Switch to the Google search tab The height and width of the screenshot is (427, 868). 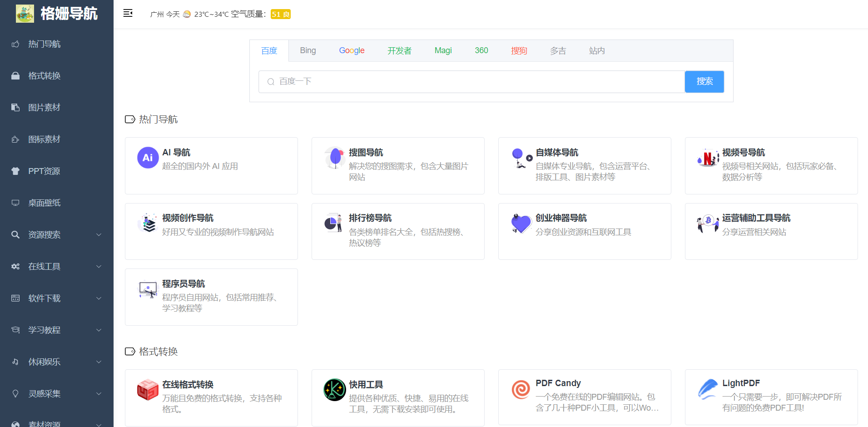click(x=352, y=51)
